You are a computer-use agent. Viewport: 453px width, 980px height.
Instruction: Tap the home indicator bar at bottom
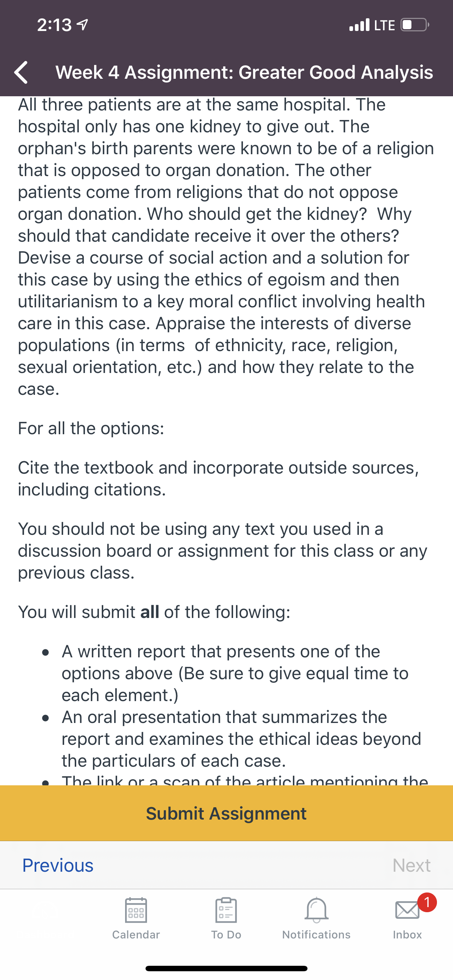226,968
